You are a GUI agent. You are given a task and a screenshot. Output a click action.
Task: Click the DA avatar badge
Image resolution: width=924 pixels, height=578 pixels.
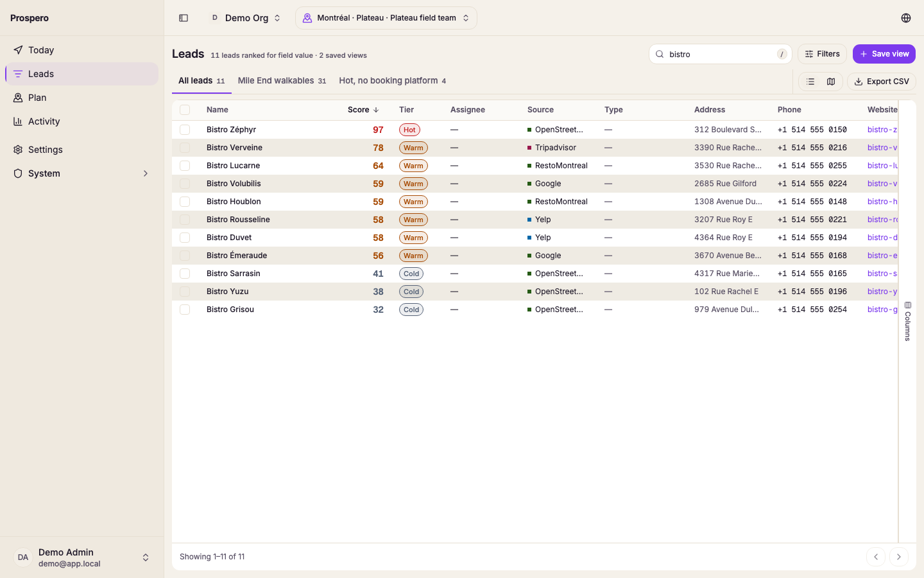click(x=23, y=557)
